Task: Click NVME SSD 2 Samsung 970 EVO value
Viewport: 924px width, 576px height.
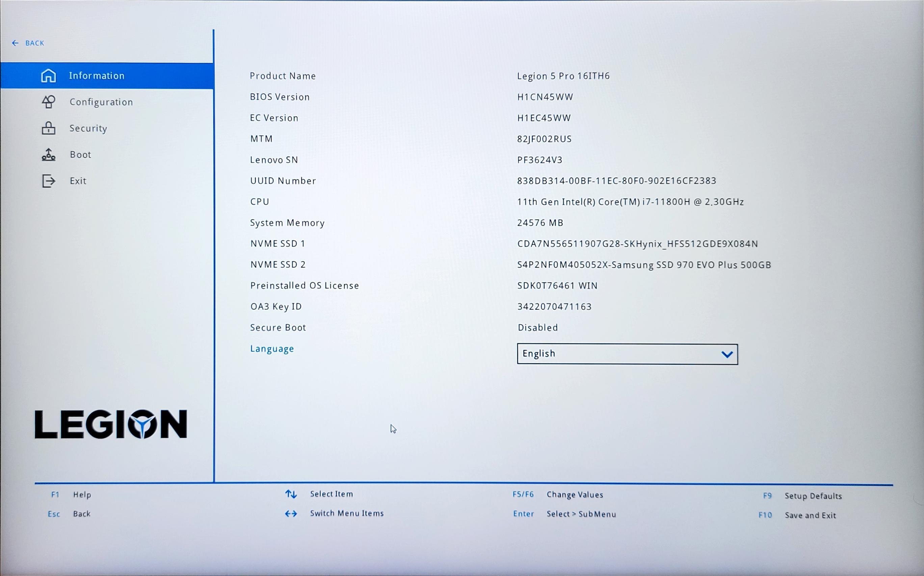Action: 644,265
